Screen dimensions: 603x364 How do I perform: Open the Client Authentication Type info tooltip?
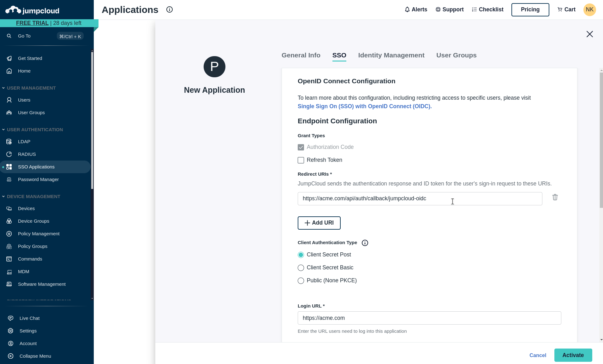click(x=364, y=243)
